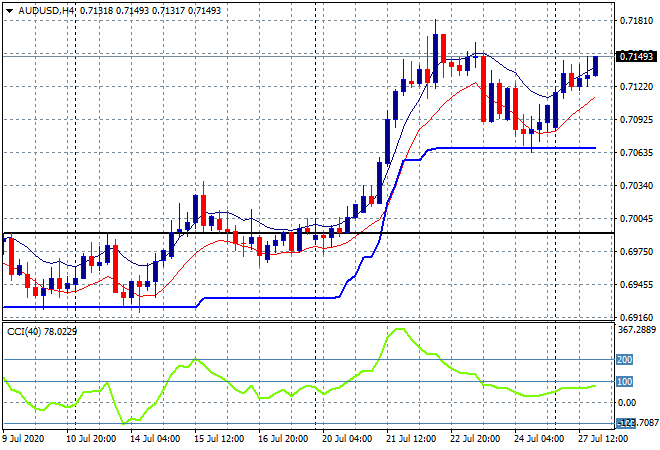Click the CCI 100 level label
The image size is (660, 450).
coord(624,381)
